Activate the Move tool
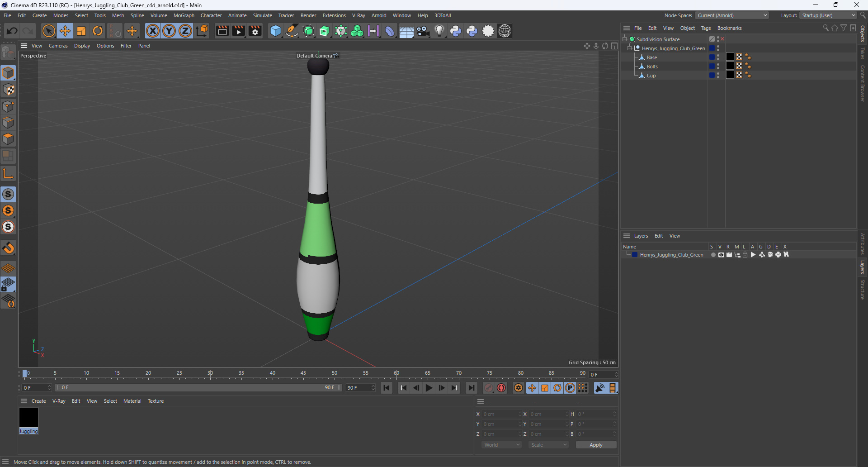Image resolution: width=868 pixels, height=467 pixels. click(x=65, y=31)
